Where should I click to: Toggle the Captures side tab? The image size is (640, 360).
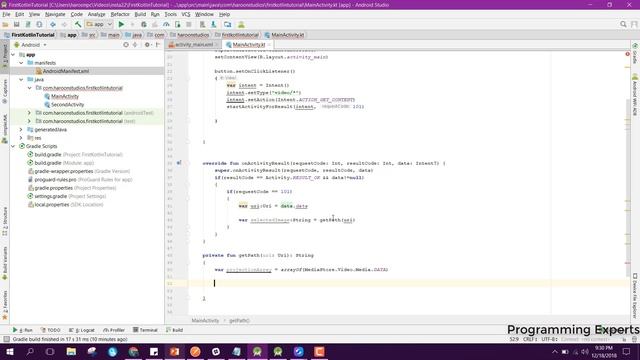(x=4, y=91)
